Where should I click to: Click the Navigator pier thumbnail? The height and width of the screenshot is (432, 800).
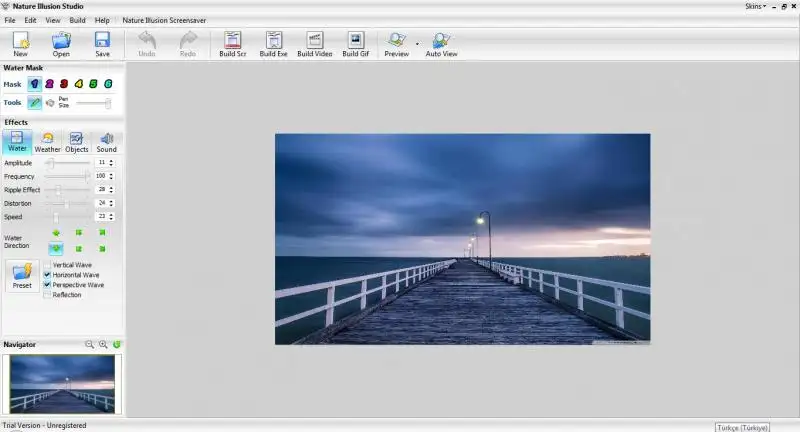point(62,383)
